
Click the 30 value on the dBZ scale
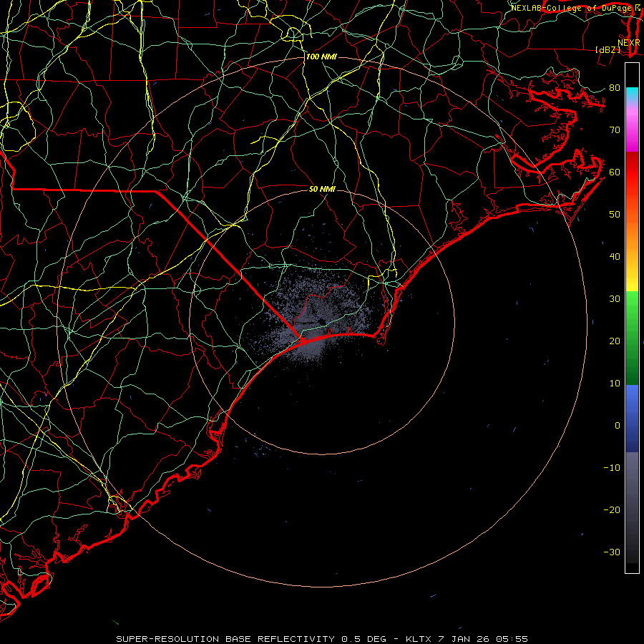[615, 298]
